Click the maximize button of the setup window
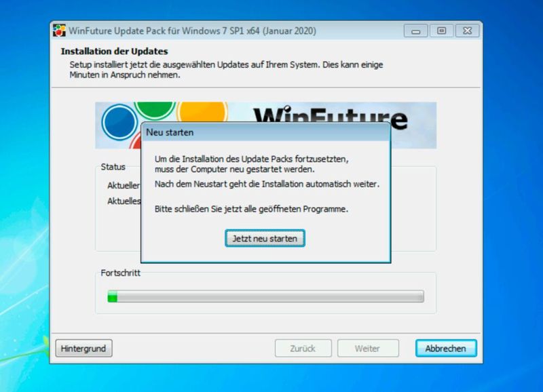 [443, 30]
